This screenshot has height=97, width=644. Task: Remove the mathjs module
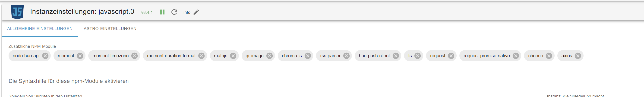pyautogui.click(x=233, y=56)
